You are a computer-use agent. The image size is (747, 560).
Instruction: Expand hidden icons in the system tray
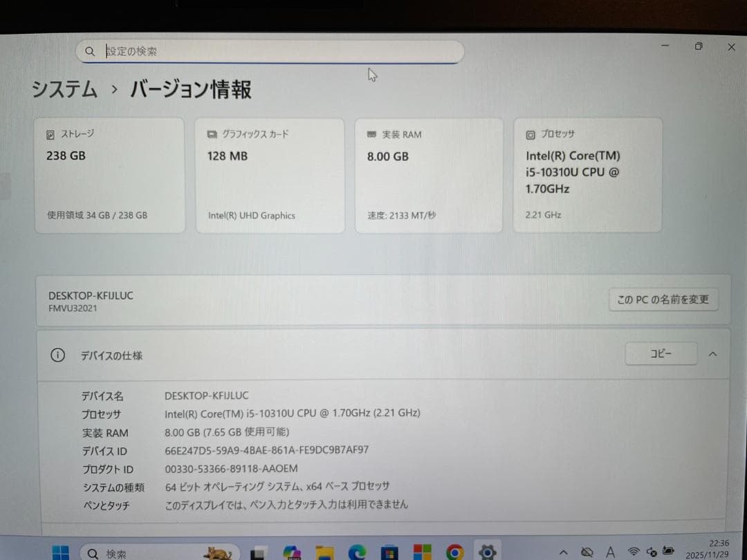[564, 552]
